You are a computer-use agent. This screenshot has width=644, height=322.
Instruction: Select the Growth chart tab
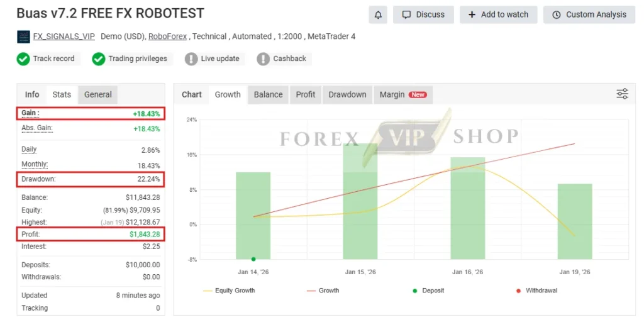point(228,95)
